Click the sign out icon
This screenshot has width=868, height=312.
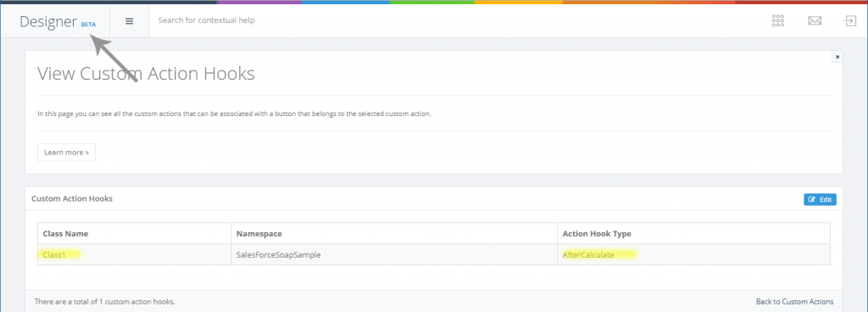point(849,21)
